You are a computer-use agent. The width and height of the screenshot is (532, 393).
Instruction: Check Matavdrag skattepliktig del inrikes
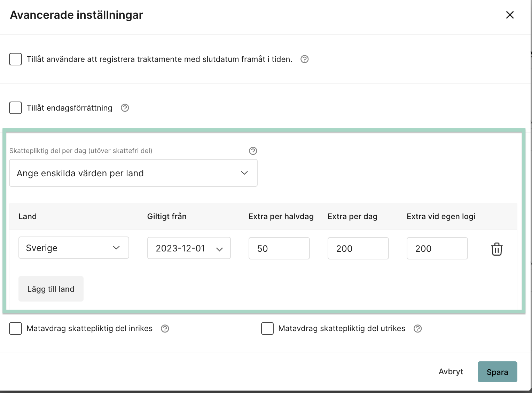[16, 328]
